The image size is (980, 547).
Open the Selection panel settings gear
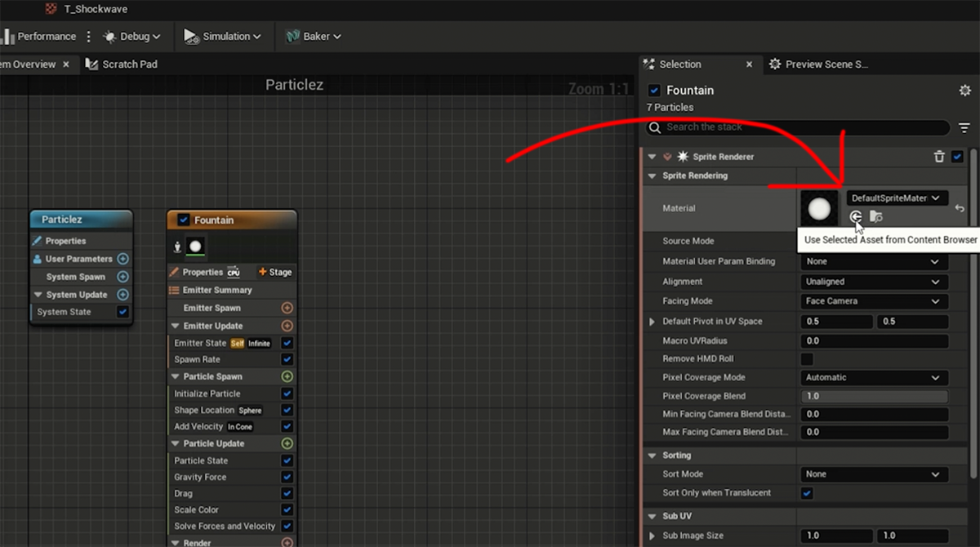(x=964, y=91)
